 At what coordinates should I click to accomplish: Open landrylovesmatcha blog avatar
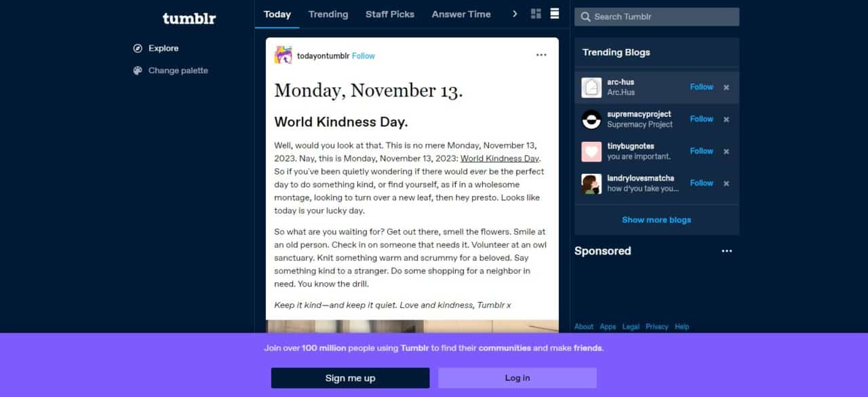(591, 183)
